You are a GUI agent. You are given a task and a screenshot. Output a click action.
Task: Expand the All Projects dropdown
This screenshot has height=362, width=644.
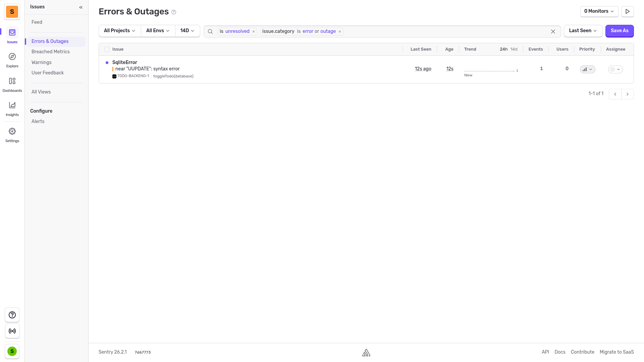pos(120,31)
